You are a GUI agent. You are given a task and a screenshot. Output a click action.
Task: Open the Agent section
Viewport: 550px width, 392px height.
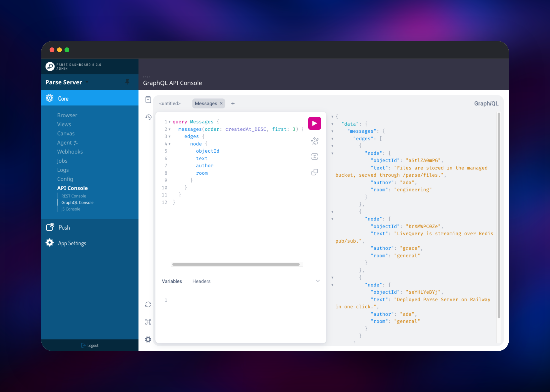(67, 142)
